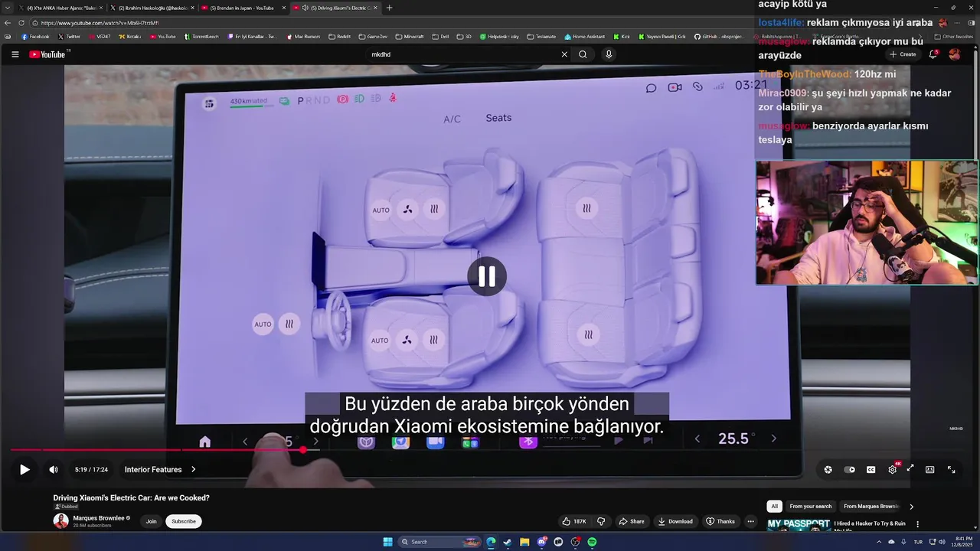Viewport: 980px width, 551px height.
Task: Run the YouTube search with magnifier button
Action: coord(583,54)
